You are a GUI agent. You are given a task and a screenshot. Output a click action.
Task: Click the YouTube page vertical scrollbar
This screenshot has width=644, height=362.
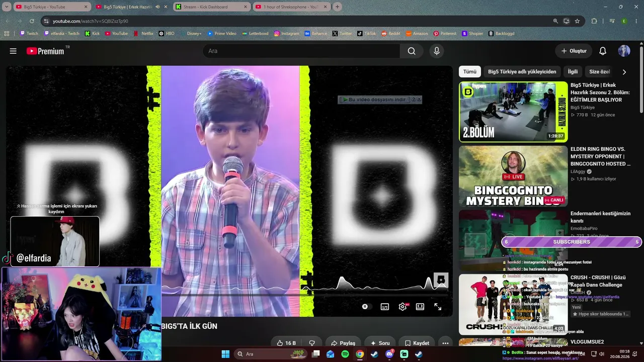(x=641, y=79)
